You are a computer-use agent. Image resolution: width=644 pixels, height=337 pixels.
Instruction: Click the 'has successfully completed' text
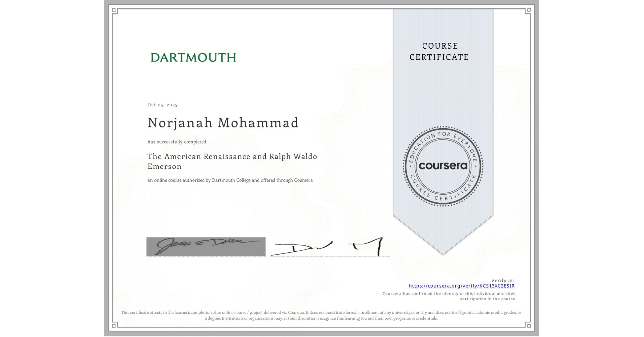177,142
